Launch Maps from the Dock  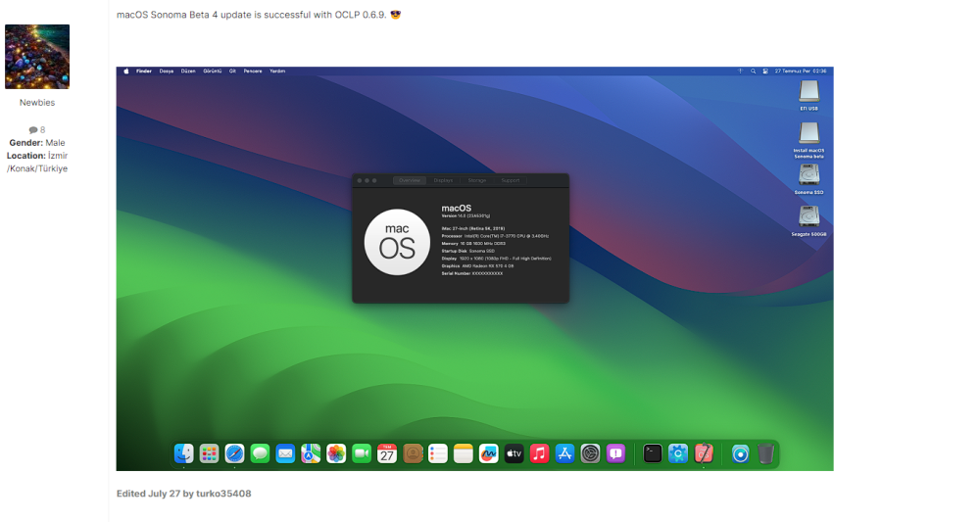click(311, 454)
